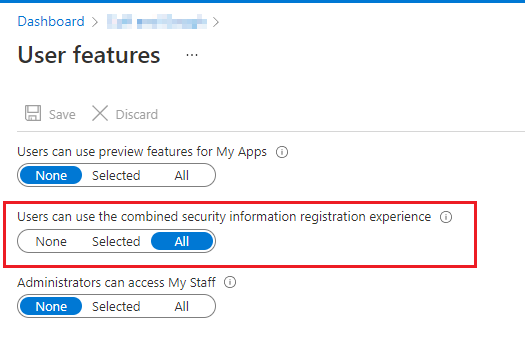Set My Staff access to All
Screen dimensions: 525x363
tap(181, 306)
